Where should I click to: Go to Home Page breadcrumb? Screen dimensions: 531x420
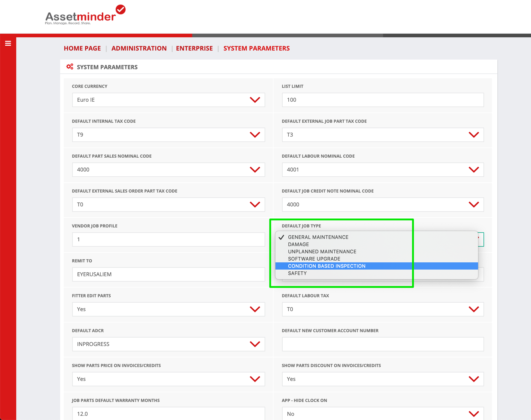82,48
